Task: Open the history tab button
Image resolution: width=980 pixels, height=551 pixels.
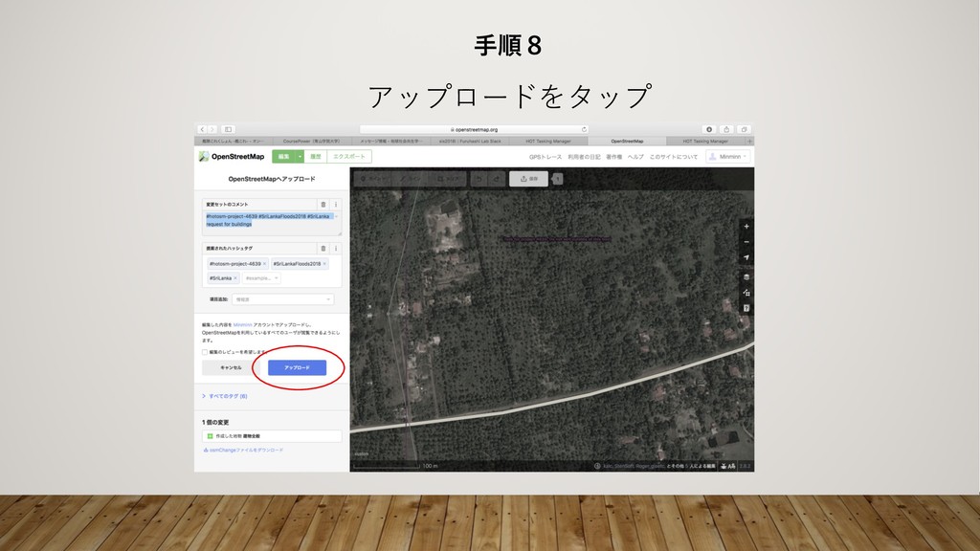Action: 316,156
